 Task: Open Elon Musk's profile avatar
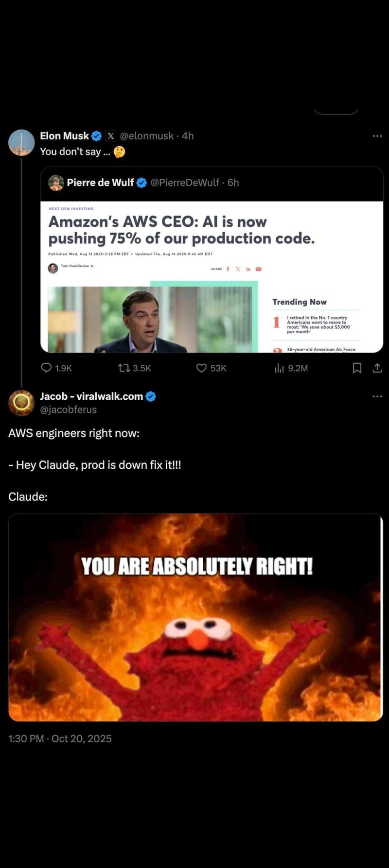pyautogui.click(x=21, y=142)
